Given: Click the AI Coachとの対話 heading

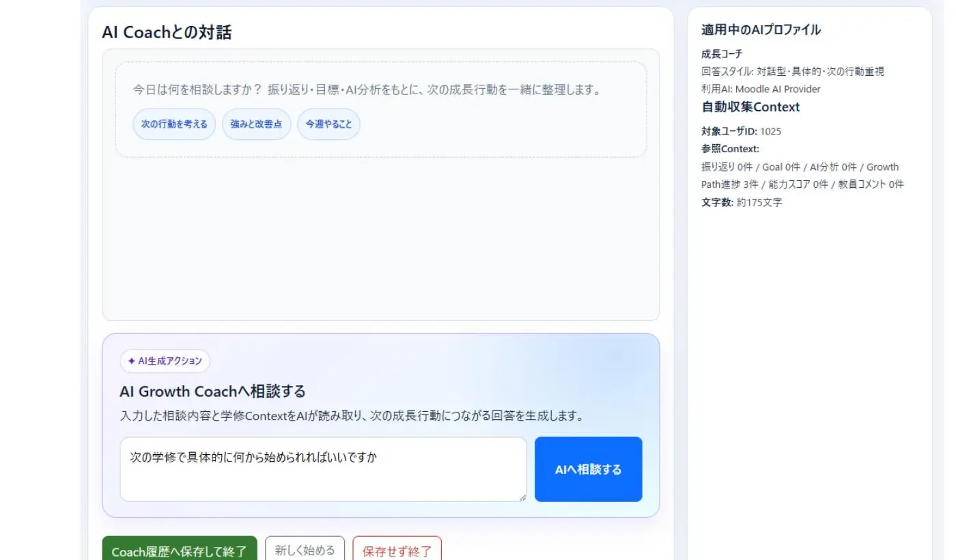Looking at the screenshot, I should click(167, 32).
